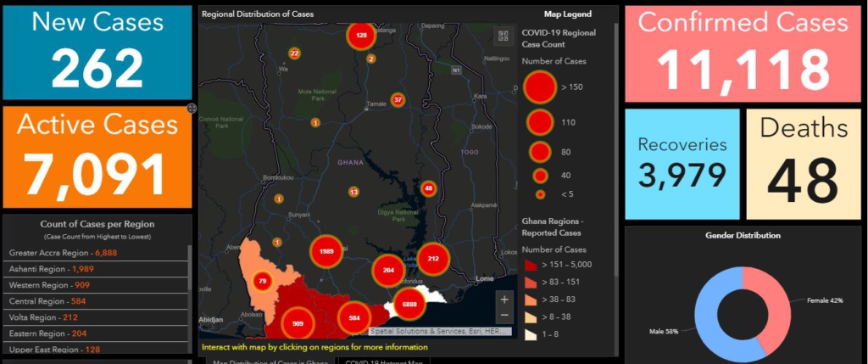Click the 1989 case cluster marker
Viewport: 868px width, 364px height.
(x=325, y=252)
